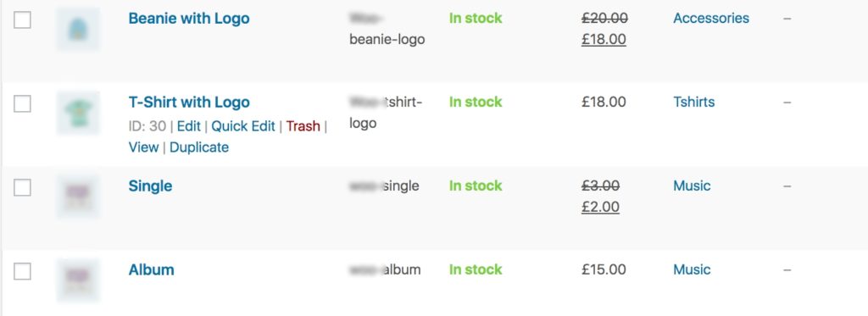Select the Album product checkbox
Viewport: 868px width, 316px height.
coord(22,271)
